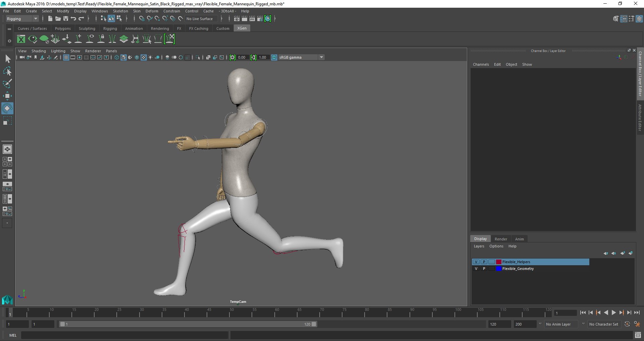Open a scene with folder icon

58,19
